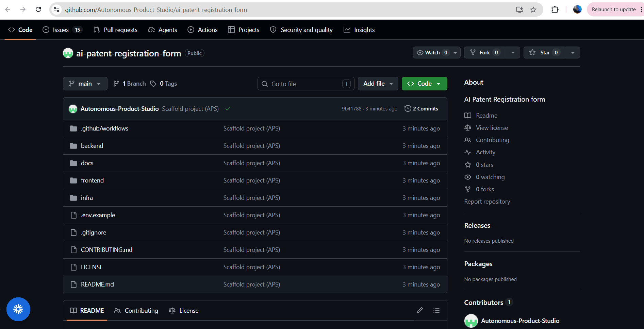Bookmark this page with the star icon

coord(533,10)
